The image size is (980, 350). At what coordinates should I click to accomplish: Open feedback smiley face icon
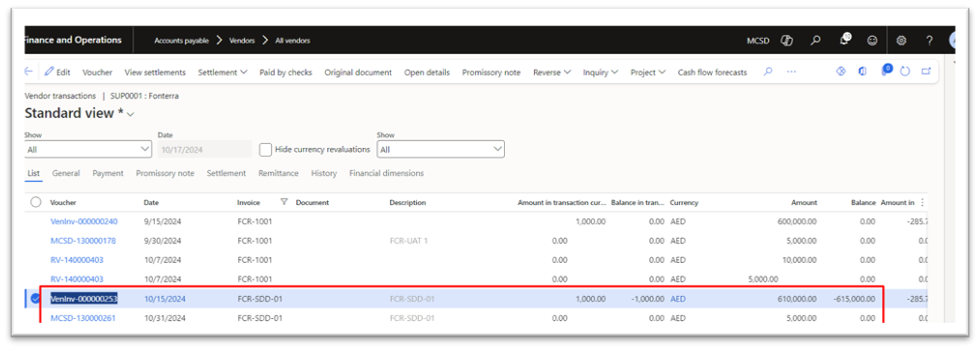(872, 41)
